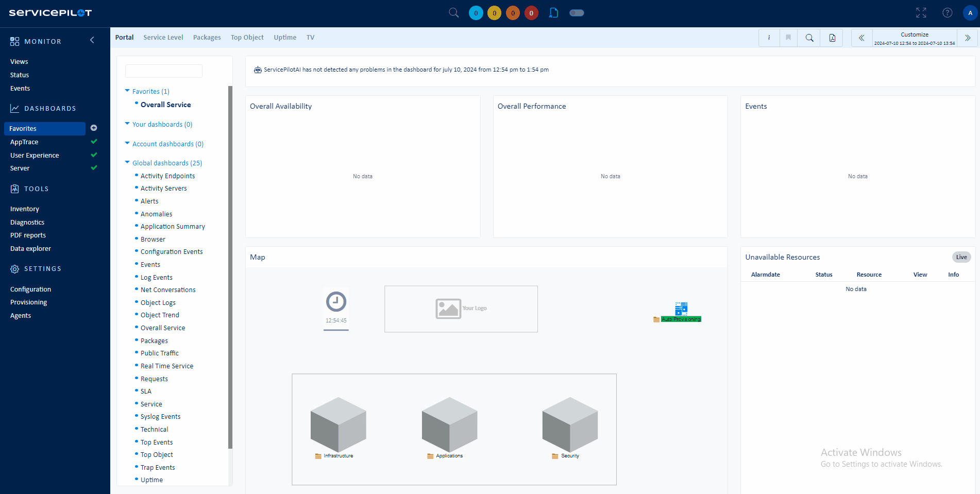980x494 pixels.
Task: Open the Real Time Service dashboard
Action: click(167, 366)
